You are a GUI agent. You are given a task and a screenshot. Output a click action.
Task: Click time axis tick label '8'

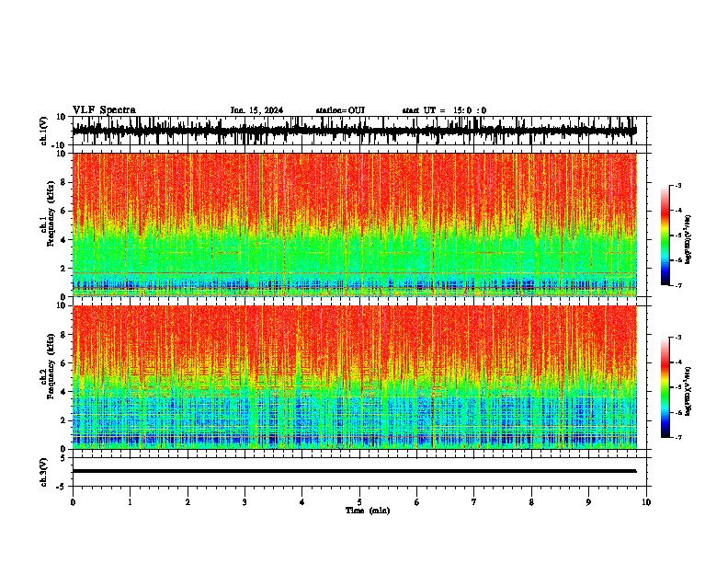(531, 502)
